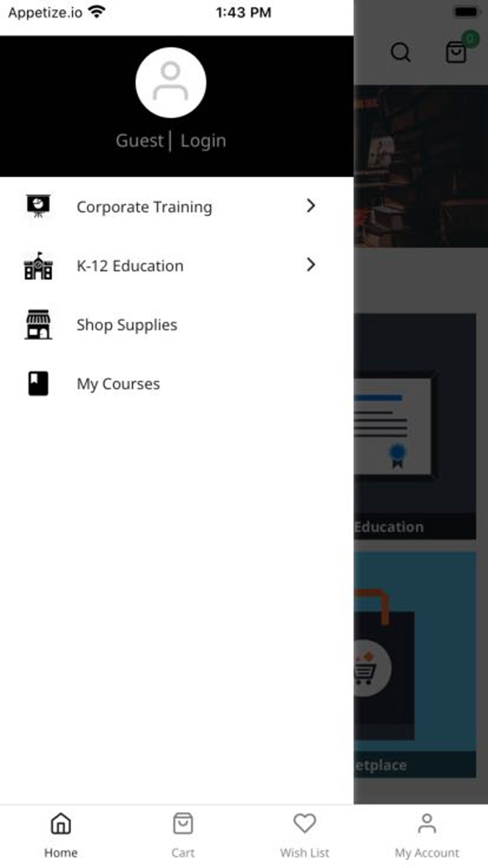Viewport: 488px width, 868px height.
Task: Select the Education certificate tile
Action: point(415,426)
